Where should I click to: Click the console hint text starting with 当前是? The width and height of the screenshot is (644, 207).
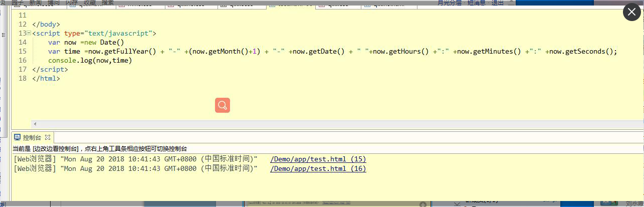tap(100, 149)
